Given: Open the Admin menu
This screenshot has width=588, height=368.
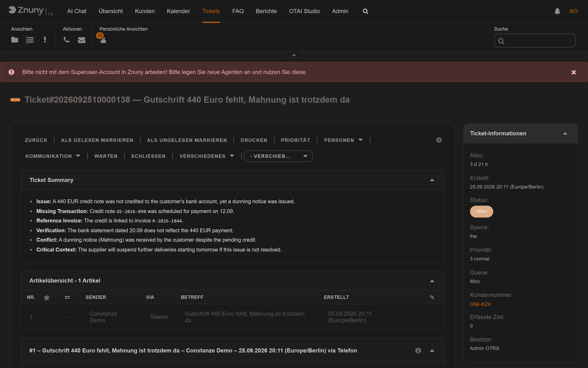Looking at the screenshot, I should 340,11.
